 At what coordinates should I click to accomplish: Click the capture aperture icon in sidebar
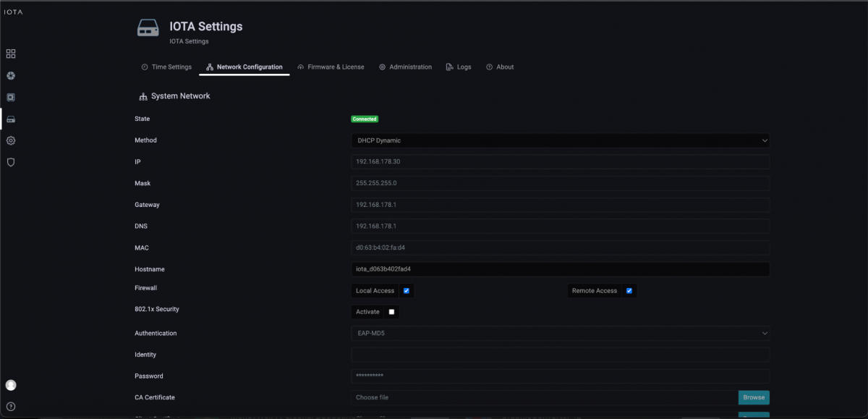pos(11,75)
